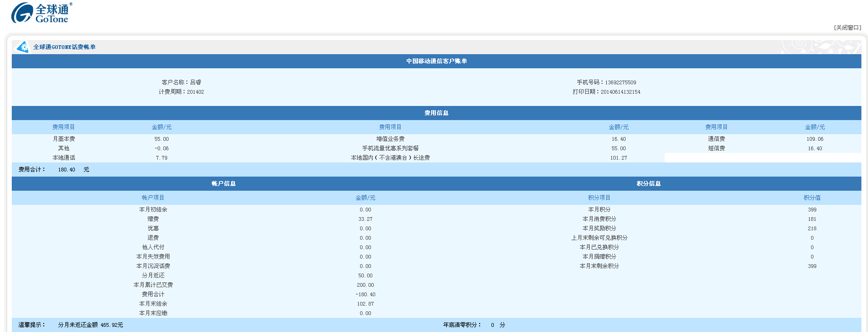Click the 月基本费 row label
Image resolution: width=868 pixels, height=332 pixels.
[64, 139]
